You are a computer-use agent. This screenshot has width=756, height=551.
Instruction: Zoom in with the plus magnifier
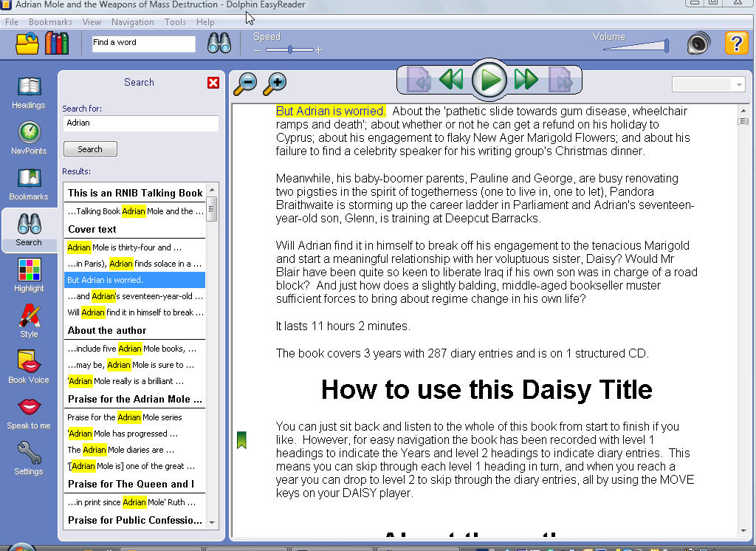coord(275,84)
